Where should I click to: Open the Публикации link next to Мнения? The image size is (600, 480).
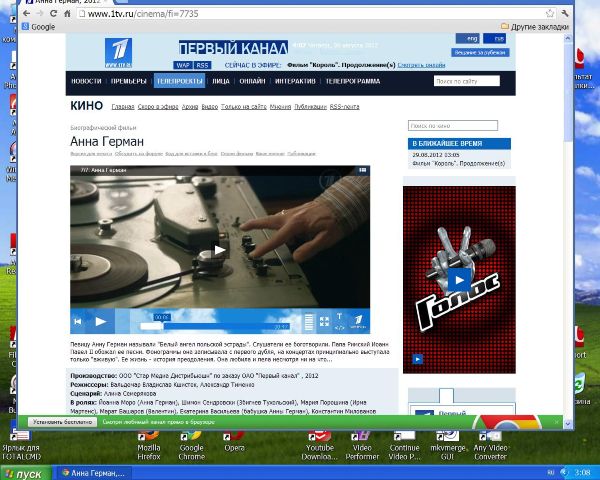[310, 107]
